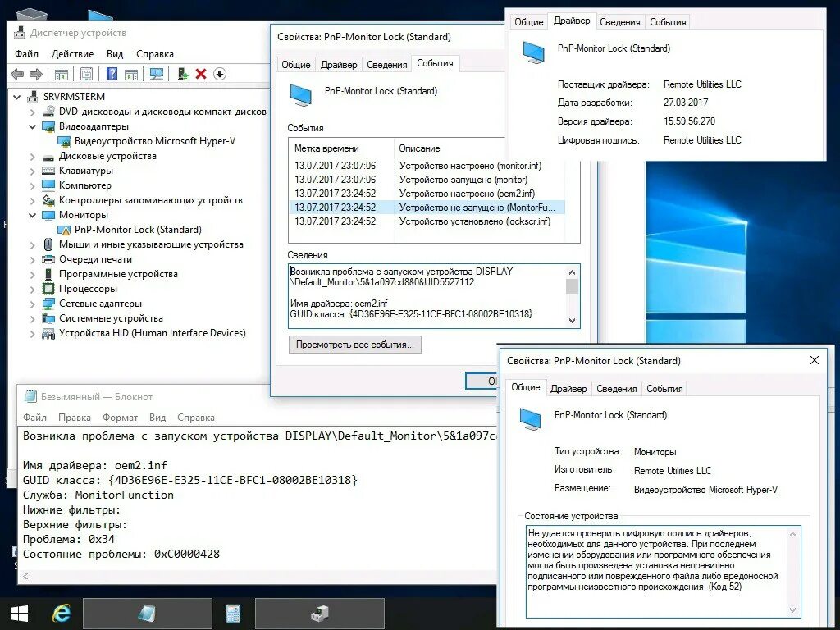Collapse the SRVRMSTERM root node
This screenshot has width=840, height=630.
point(16,97)
